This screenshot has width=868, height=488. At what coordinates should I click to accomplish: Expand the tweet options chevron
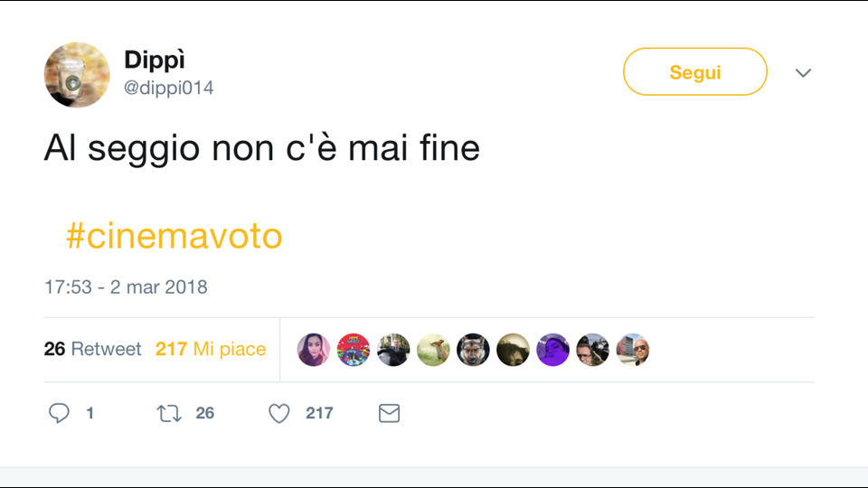pos(803,72)
